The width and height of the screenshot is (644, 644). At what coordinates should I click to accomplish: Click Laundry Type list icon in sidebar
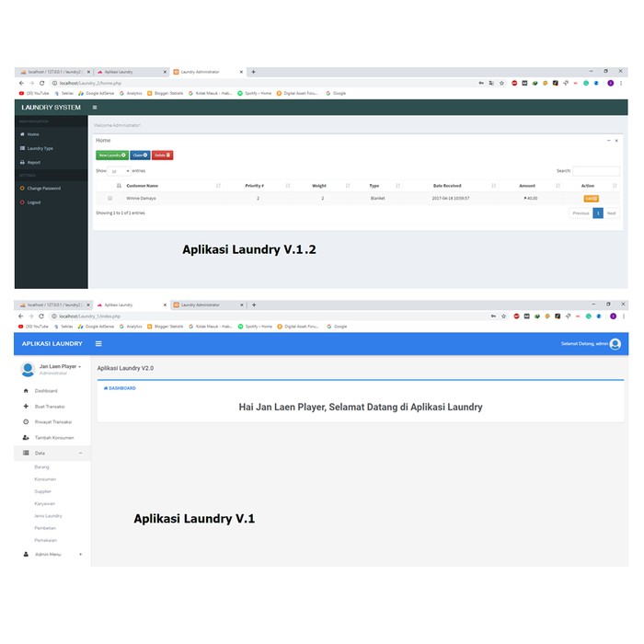(22, 148)
